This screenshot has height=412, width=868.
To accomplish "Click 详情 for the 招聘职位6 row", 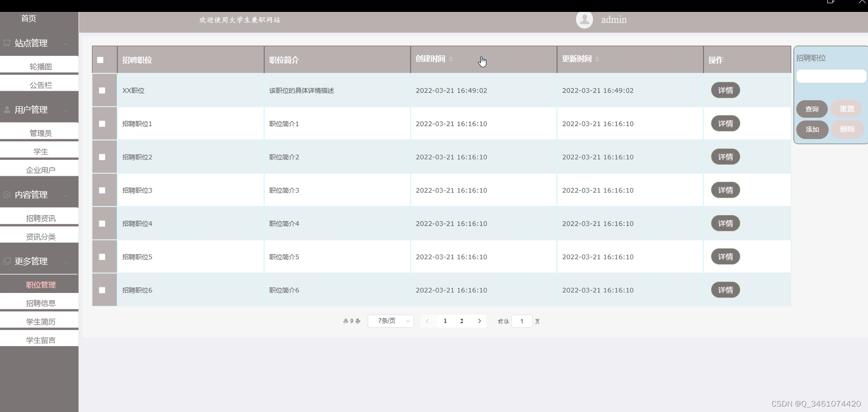I will [725, 290].
